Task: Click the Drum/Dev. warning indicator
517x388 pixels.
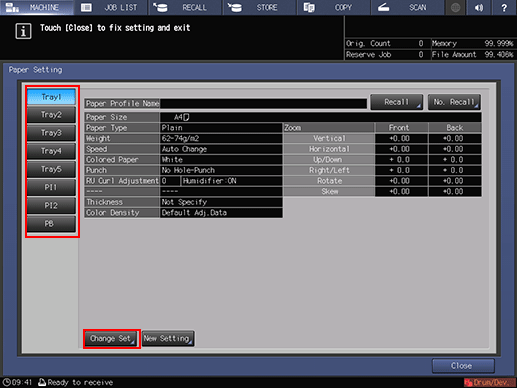Action: [x=490, y=382]
